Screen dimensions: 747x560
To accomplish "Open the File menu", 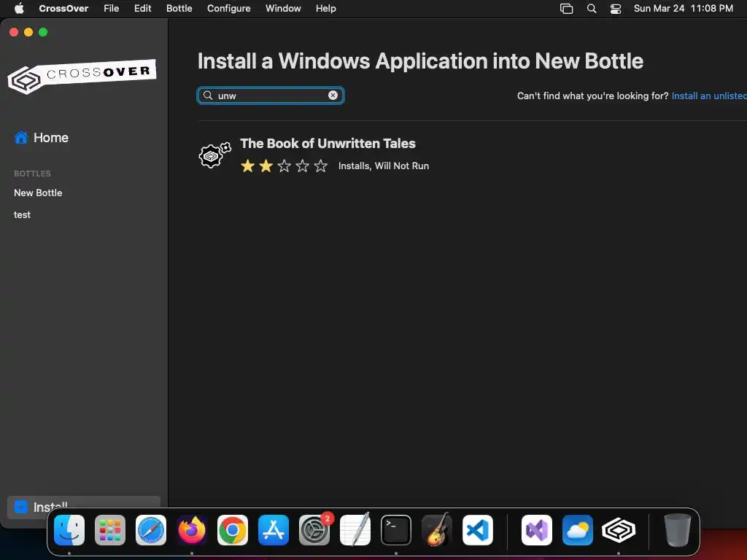I will point(112,8).
